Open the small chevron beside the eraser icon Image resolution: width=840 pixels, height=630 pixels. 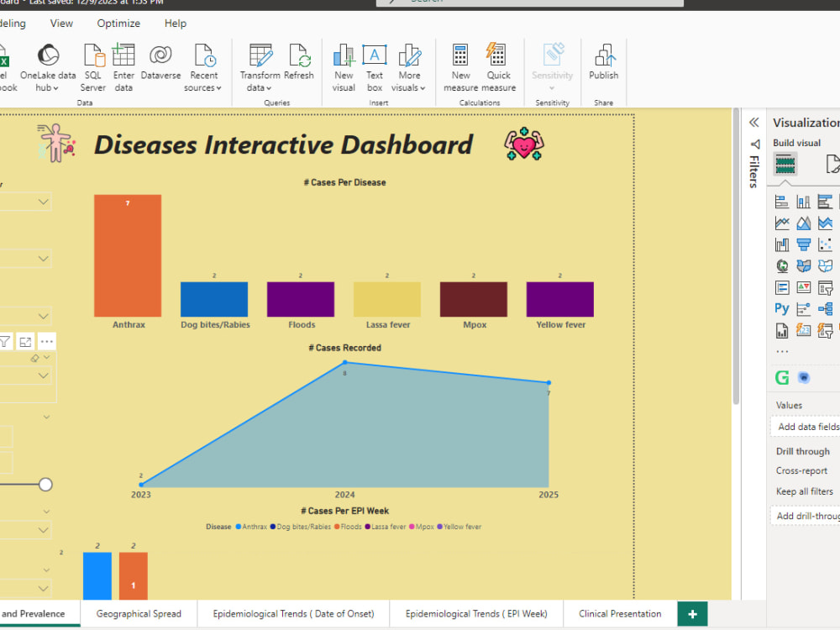[47, 357]
